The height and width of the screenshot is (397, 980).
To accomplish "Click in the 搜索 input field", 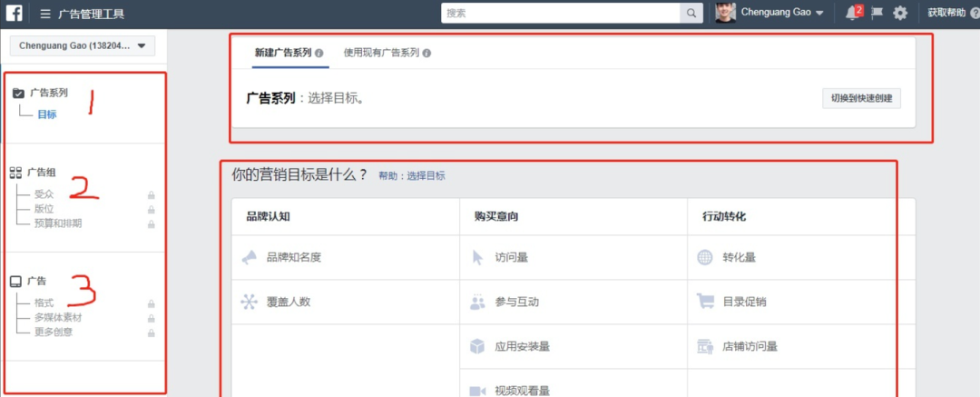I will point(561,13).
